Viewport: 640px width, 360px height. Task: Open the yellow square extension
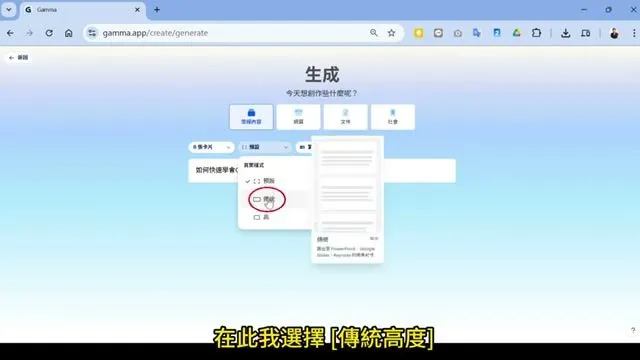(418, 33)
